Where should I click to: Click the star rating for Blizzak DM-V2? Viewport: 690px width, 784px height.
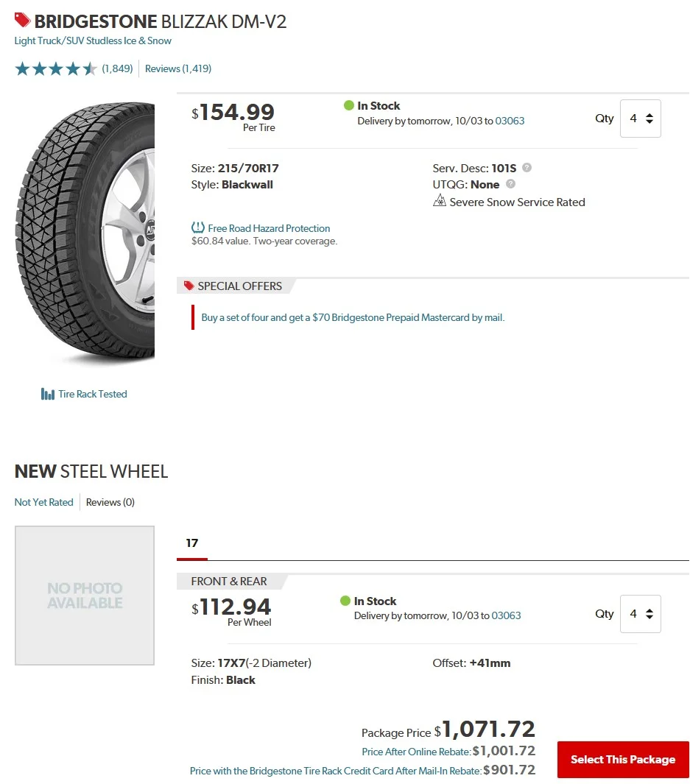pyautogui.click(x=56, y=69)
